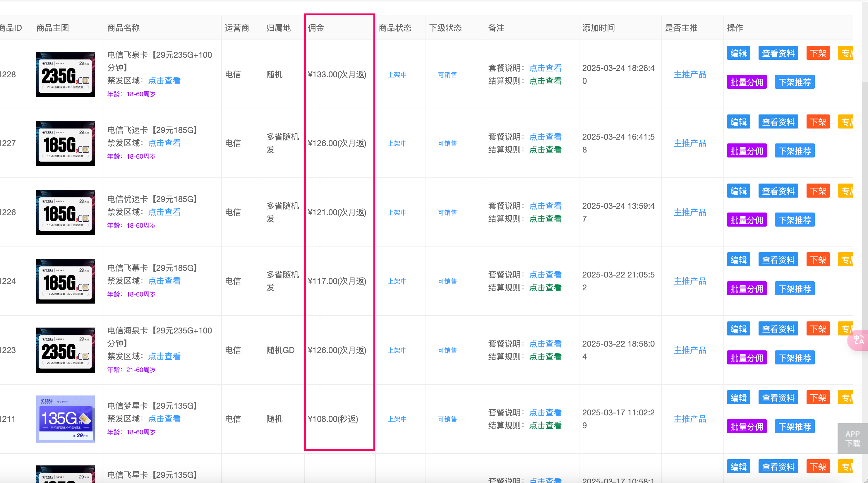Click the floating translate icon
The height and width of the screenshot is (483, 868).
coord(859,340)
